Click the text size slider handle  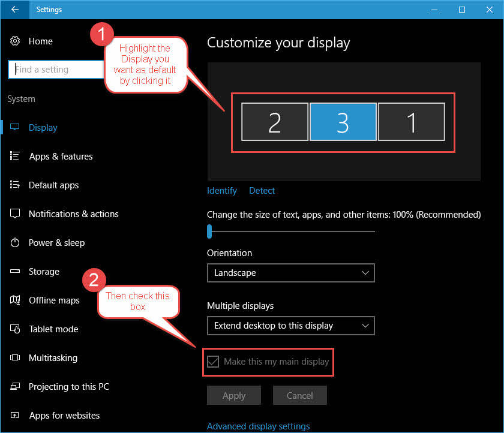(209, 231)
